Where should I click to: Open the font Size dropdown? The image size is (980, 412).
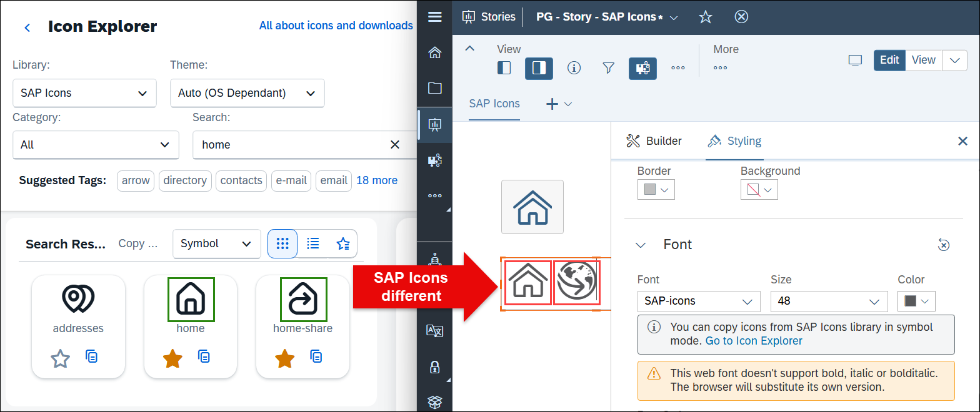tap(829, 301)
